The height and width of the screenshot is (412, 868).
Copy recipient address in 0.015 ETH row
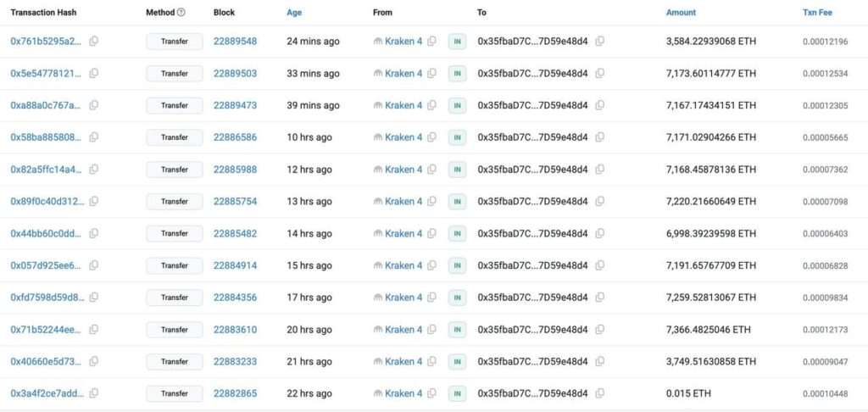tap(600, 393)
